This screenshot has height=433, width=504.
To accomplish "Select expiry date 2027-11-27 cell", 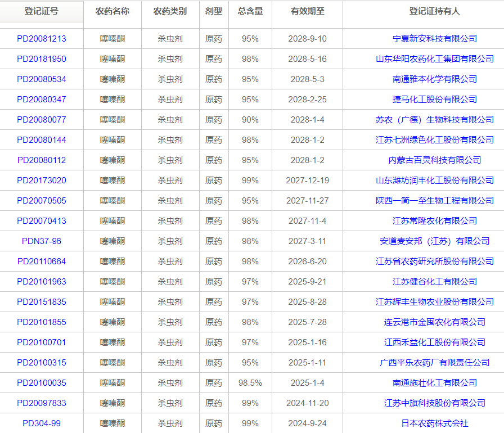I will 307,201.
